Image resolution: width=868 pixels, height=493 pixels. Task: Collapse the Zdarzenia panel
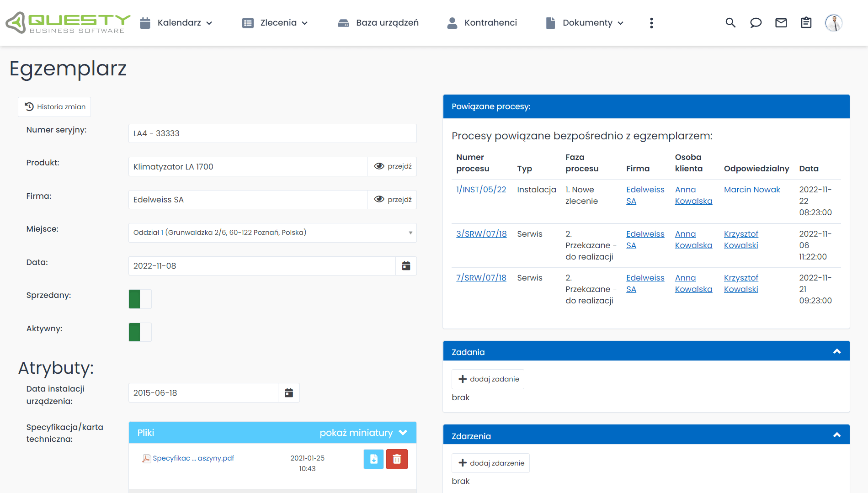click(837, 435)
